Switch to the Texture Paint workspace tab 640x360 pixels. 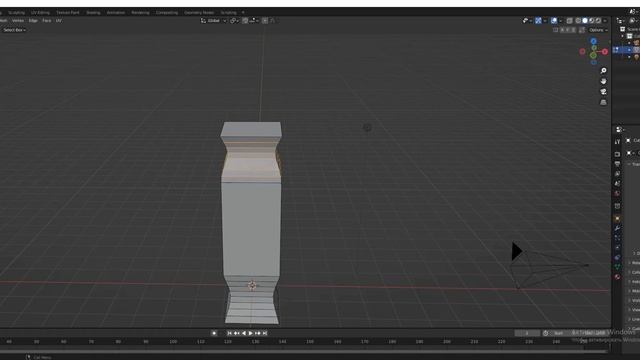(x=68, y=13)
